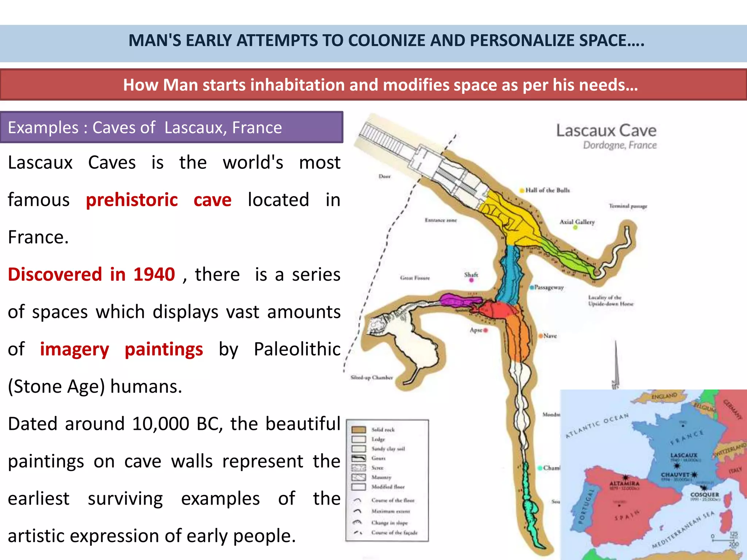Click the magenta Shaft region of the cave
The image size is (747, 560).
click(460, 301)
